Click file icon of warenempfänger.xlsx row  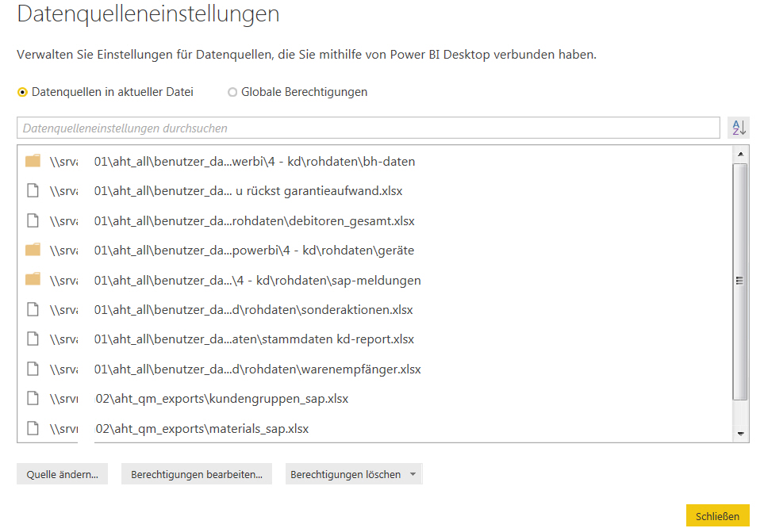point(33,369)
